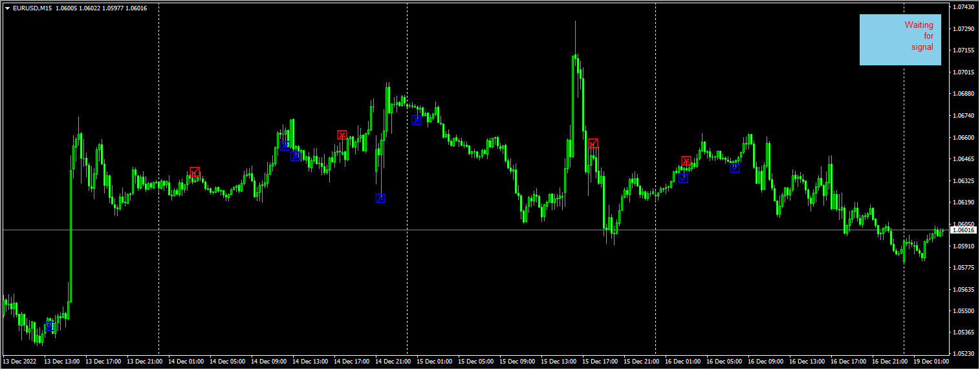Viewport: 980px width, 370px height.
Task: Click the 1.06600 price axis label
Action: 964,137
